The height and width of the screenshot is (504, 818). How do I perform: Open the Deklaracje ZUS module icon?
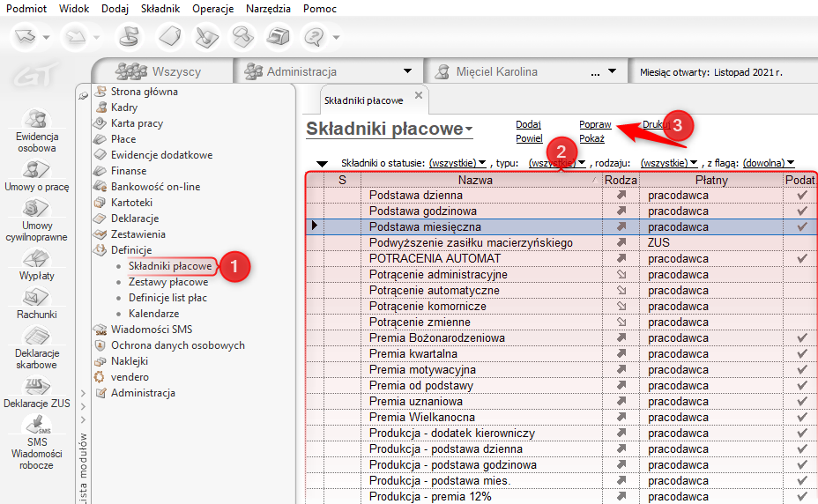[36, 387]
